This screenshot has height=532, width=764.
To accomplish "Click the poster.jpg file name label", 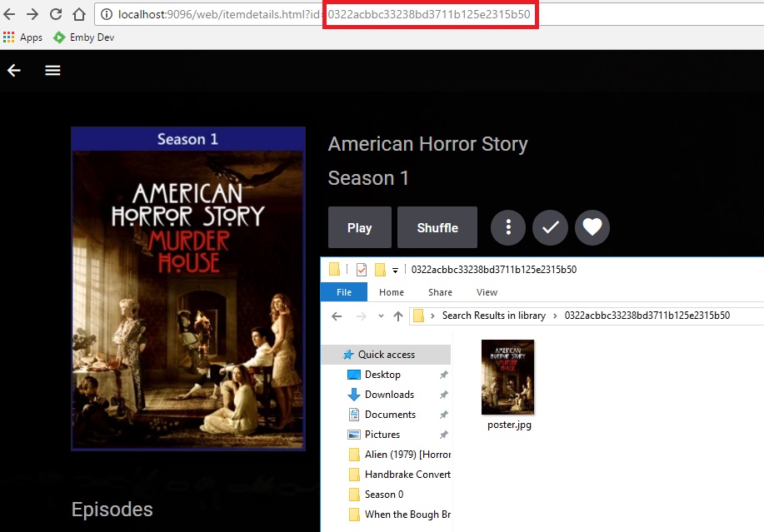I will (509, 425).
